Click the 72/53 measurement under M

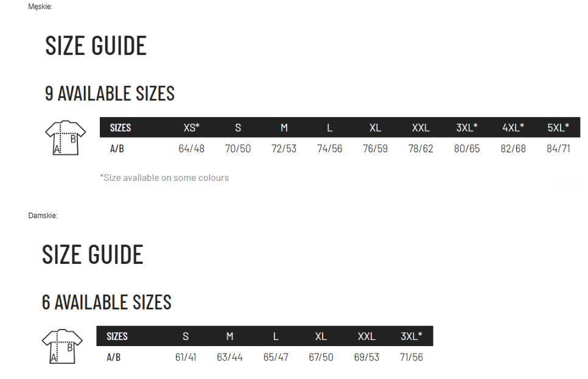(284, 149)
